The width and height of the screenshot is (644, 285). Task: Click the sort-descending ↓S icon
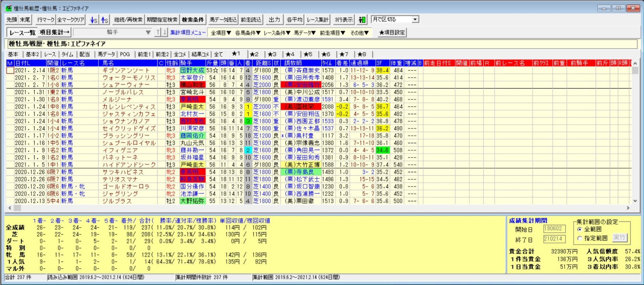click(x=94, y=20)
